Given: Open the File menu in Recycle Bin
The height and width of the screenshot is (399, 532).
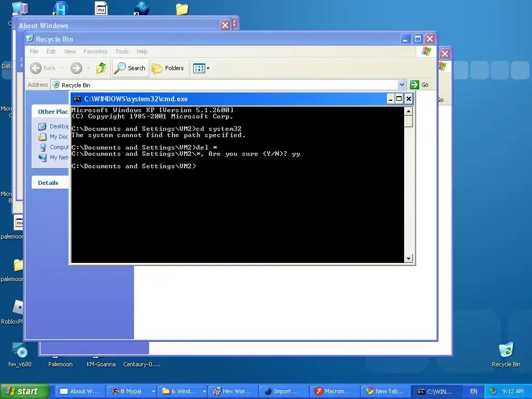Looking at the screenshot, I should pos(34,51).
